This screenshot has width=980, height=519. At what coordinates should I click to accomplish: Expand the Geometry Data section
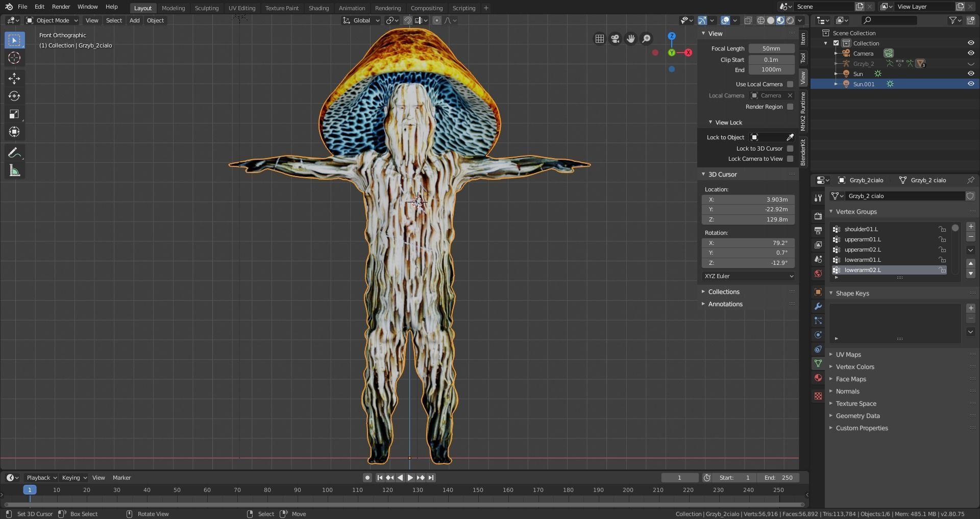coord(857,416)
